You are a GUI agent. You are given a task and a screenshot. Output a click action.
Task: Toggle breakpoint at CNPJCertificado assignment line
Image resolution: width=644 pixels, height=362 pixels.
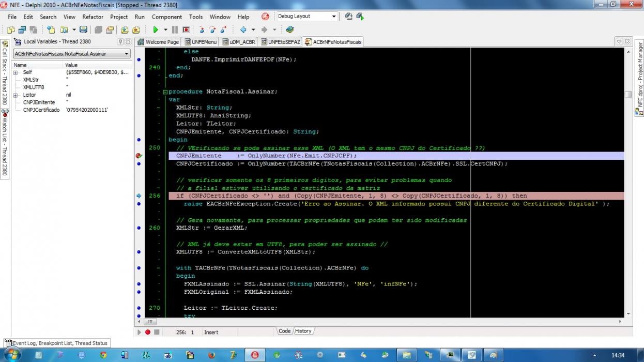[139, 164]
